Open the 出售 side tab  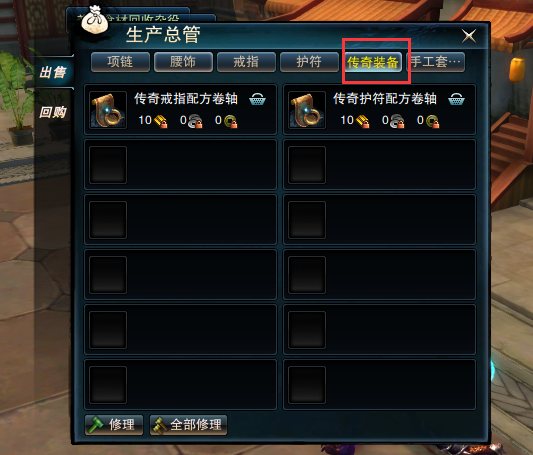coord(53,72)
